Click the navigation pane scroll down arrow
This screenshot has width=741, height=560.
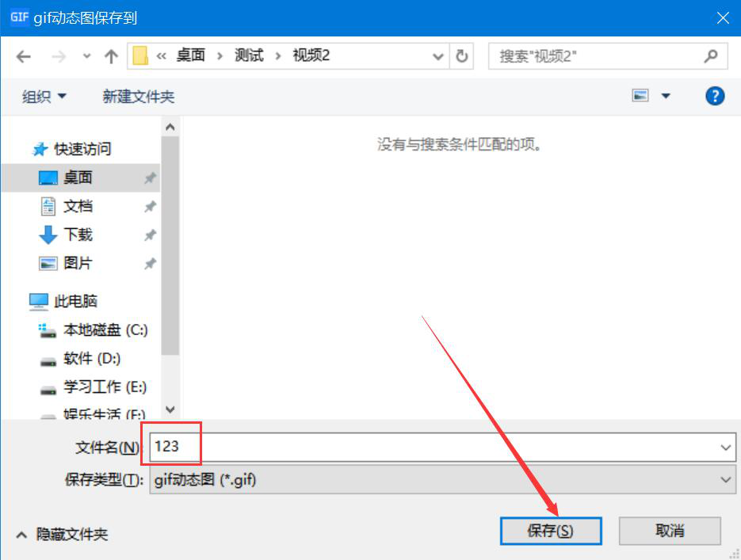pyautogui.click(x=170, y=410)
